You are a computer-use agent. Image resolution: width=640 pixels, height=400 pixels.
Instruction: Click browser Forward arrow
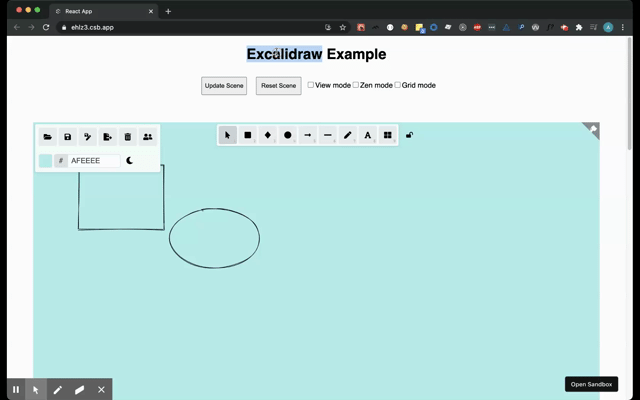pyautogui.click(x=31, y=27)
